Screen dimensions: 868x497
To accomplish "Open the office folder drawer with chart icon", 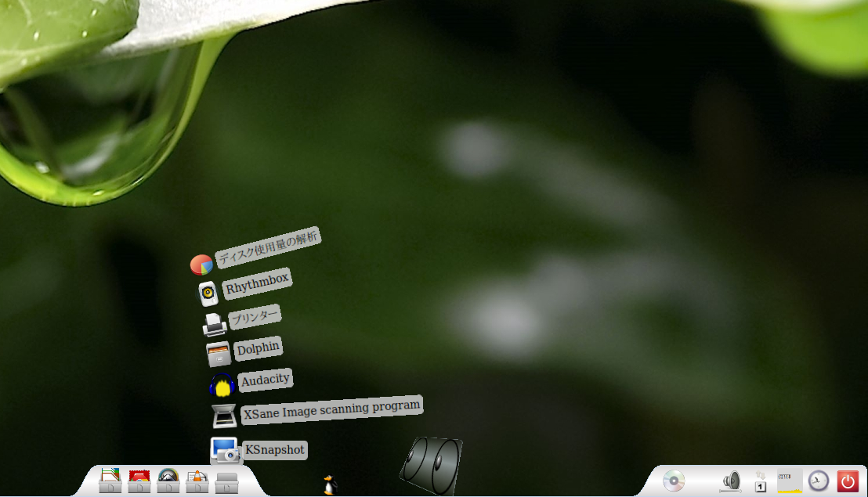I will (110, 481).
